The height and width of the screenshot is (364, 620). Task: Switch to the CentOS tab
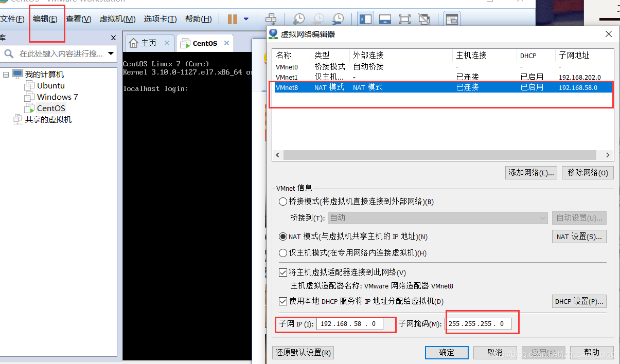(205, 43)
